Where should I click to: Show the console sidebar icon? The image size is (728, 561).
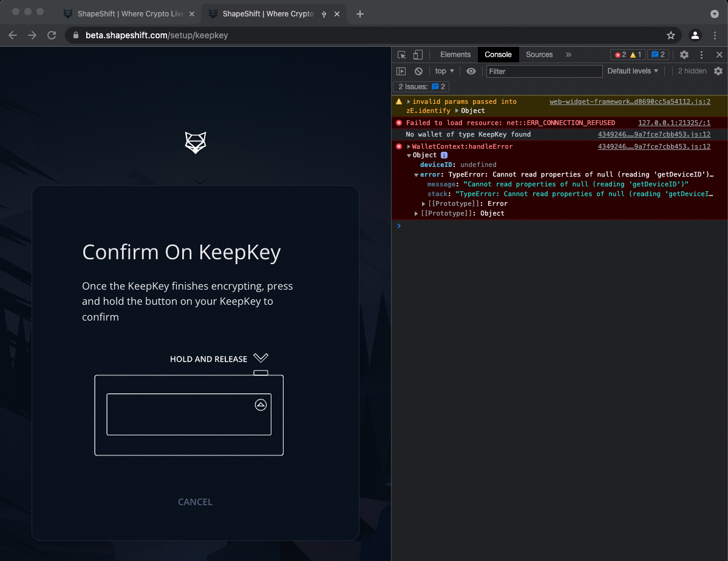click(401, 71)
